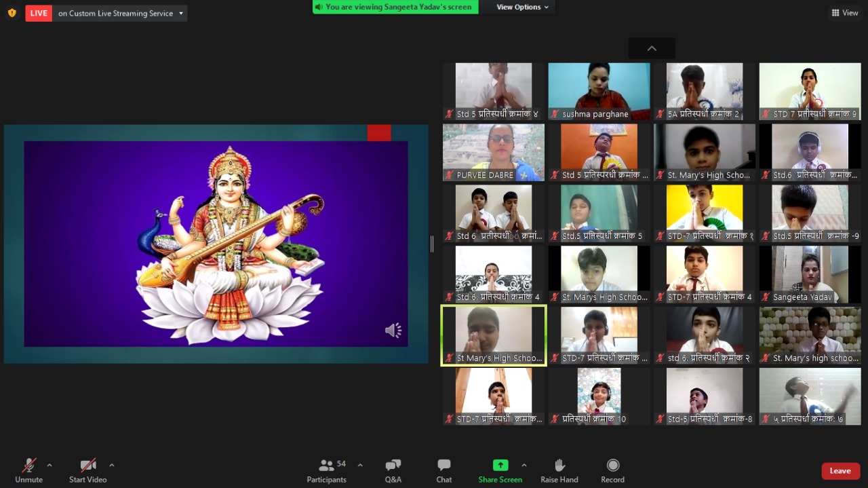Select the 'St. Mary's High Scho...' tile beside Std.6

(705, 152)
